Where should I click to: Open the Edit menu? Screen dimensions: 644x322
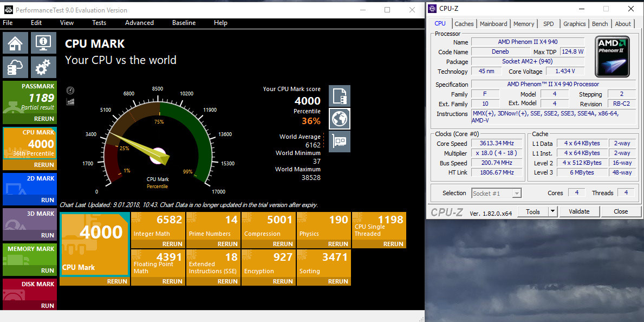pos(36,23)
